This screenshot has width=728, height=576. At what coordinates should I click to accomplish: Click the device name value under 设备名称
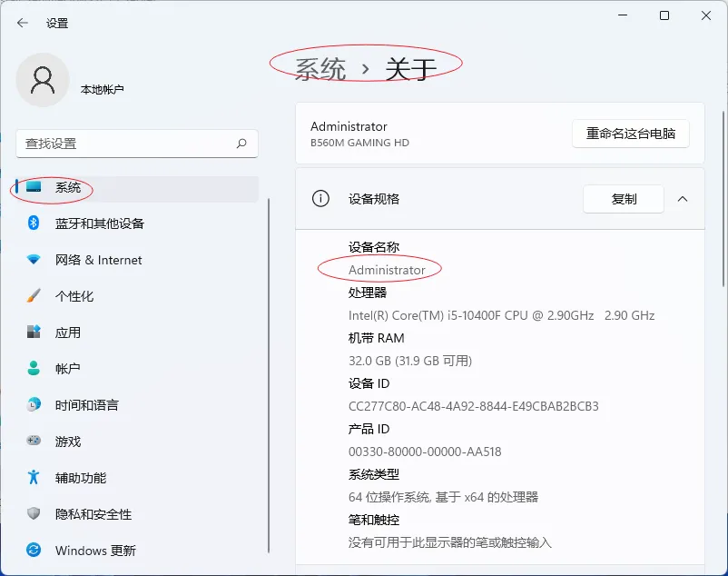click(x=387, y=270)
